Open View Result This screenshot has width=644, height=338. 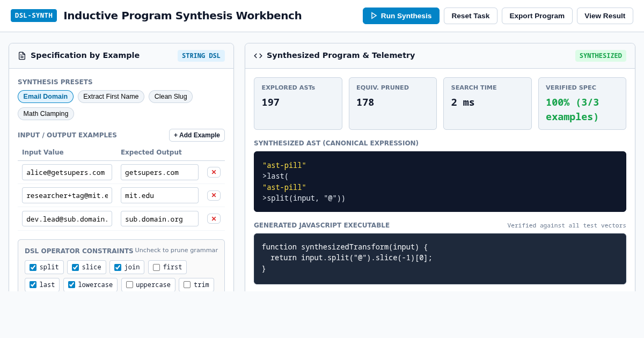[x=605, y=16]
